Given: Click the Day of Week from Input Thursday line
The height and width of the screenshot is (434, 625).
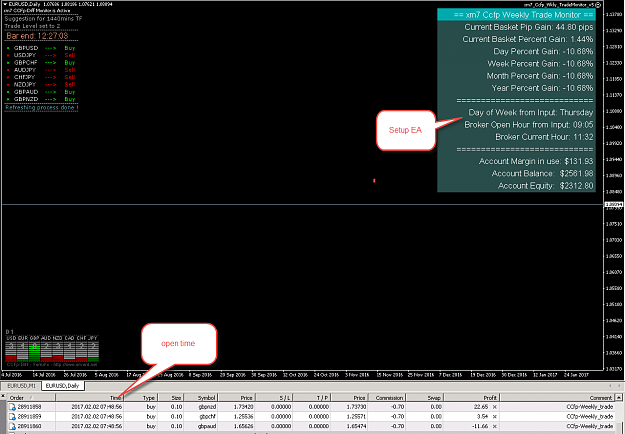Looking at the screenshot, I should click(531, 112).
